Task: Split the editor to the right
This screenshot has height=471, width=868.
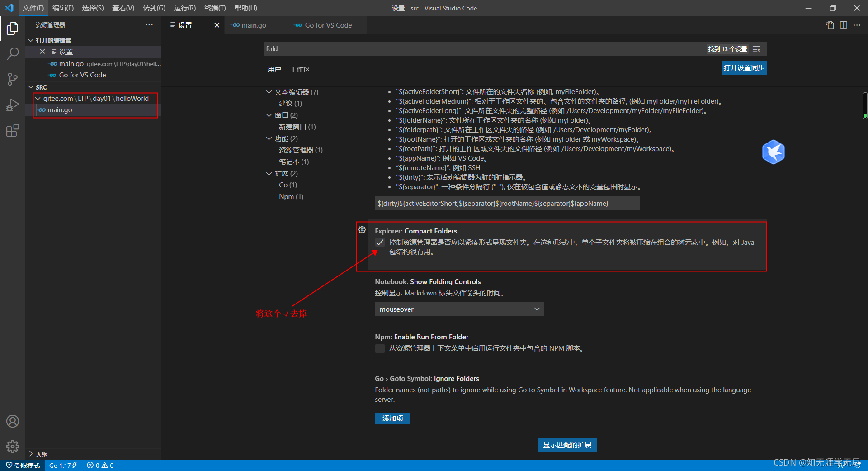Action: pyautogui.click(x=844, y=25)
